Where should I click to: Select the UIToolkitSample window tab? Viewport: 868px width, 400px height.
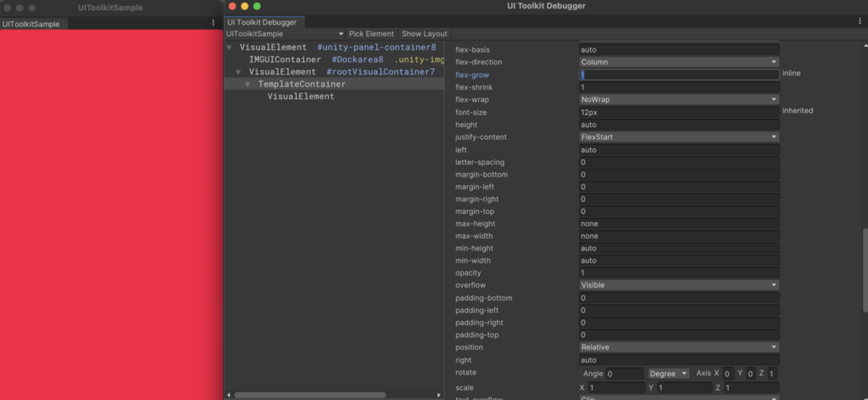tap(31, 24)
